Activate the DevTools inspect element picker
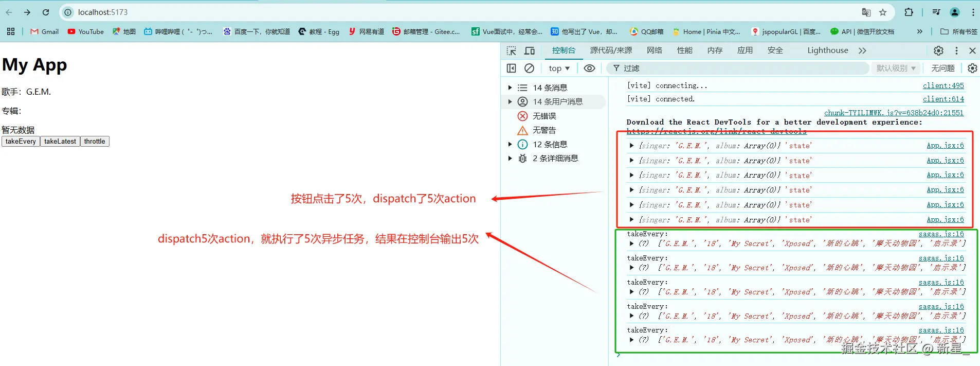Viewport: 980px width, 366px height. pos(511,50)
